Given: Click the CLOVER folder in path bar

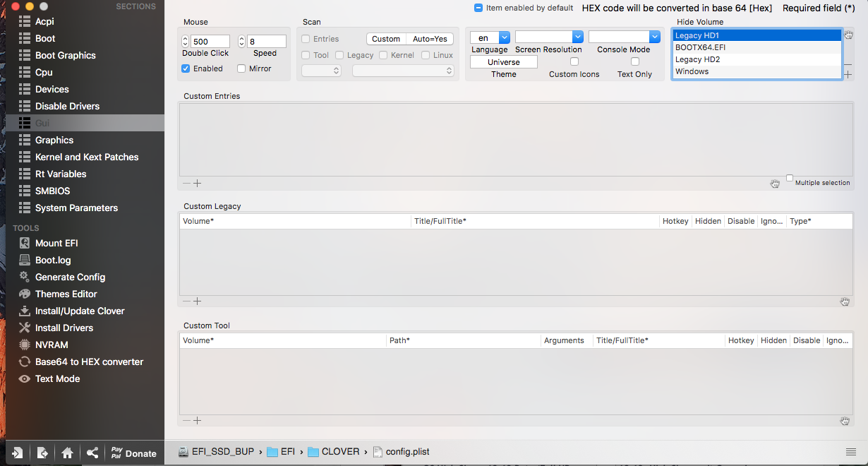Looking at the screenshot, I should point(333,452).
